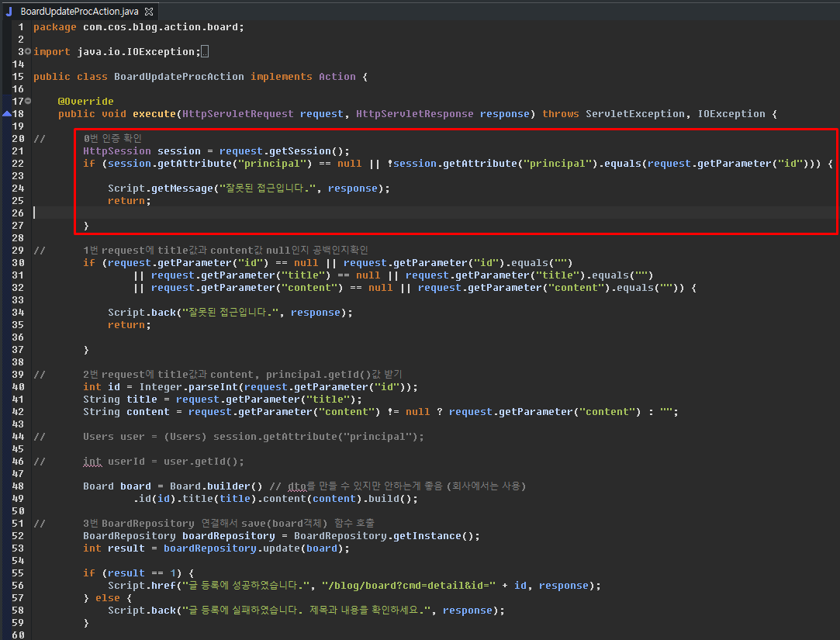
Task: Click the '글 등록에 실패하였습니다' string on line 58
Action: click(x=308, y=610)
